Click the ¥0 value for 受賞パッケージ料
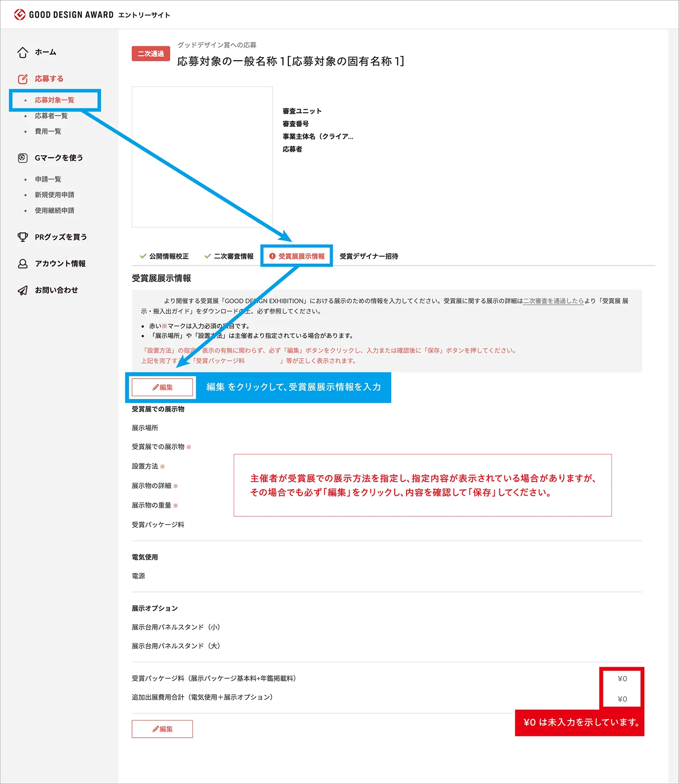Image resolution: width=679 pixels, height=784 pixels. pyautogui.click(x=622, y=678)
